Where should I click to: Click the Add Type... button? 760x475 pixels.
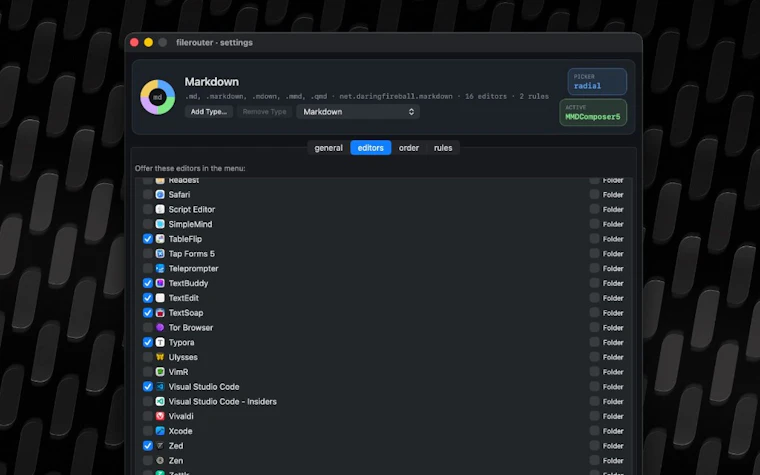pyautogui.click(x=209, y=111)
